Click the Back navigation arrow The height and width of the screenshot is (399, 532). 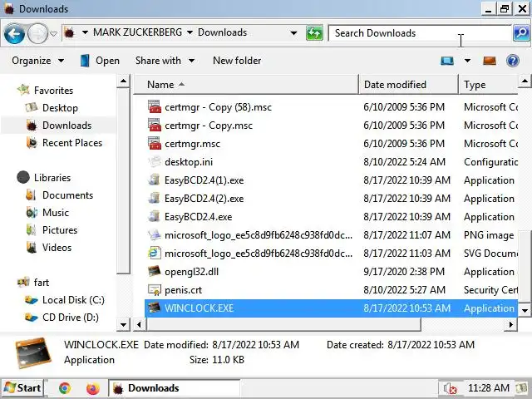[14, 34]
